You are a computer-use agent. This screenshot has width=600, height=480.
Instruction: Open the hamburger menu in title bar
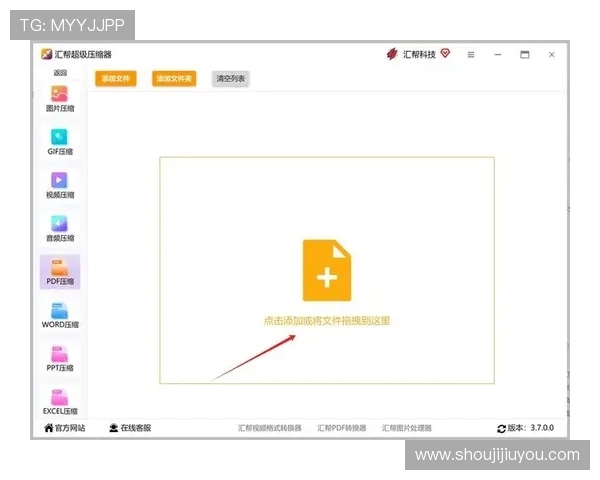coord(471,55)
